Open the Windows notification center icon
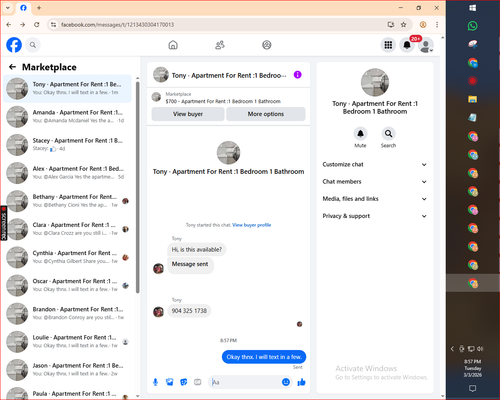 [x=473, y=388]
